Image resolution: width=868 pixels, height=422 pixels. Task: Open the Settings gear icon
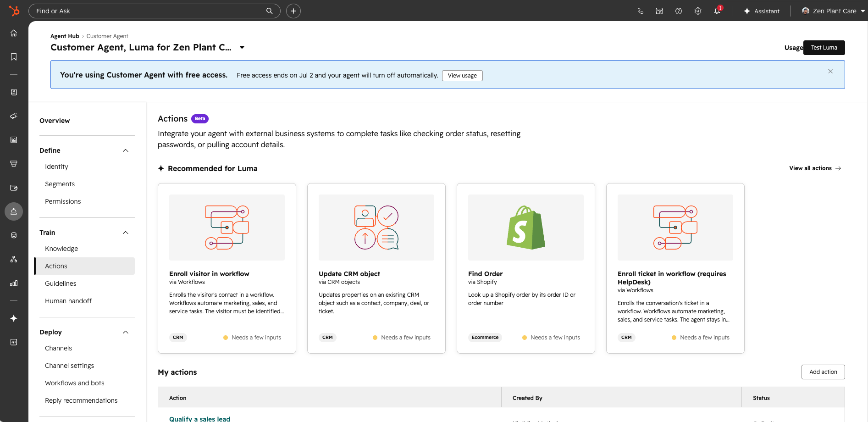(698, 11)
